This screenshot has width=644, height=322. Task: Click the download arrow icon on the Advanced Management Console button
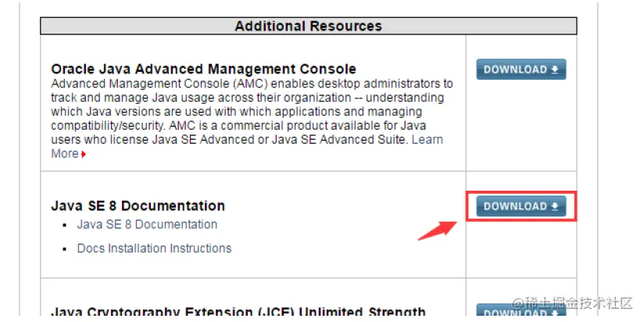coord(555,70)
